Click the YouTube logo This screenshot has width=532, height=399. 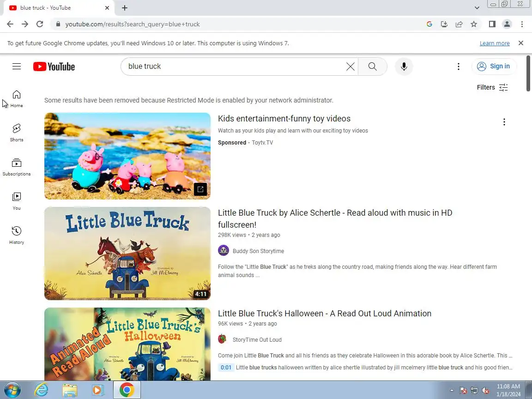click(54, 66)
